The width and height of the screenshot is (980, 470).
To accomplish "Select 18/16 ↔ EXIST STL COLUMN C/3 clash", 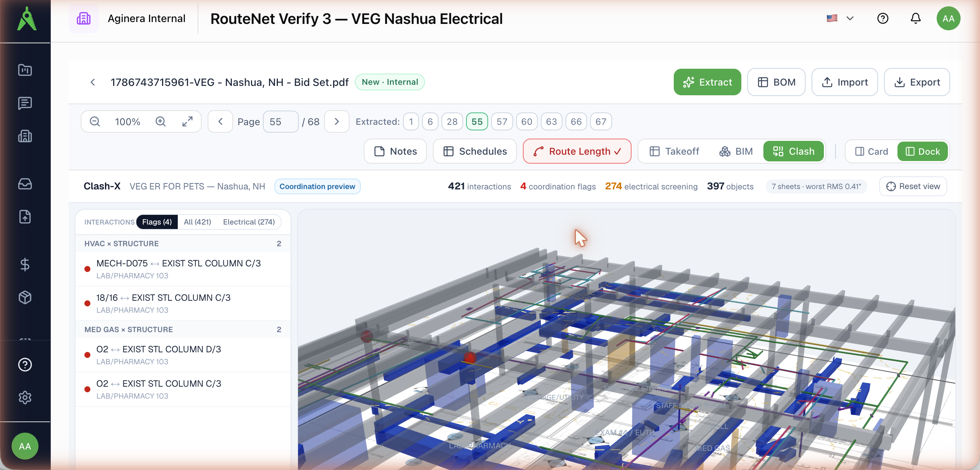I will pos(183,303).
